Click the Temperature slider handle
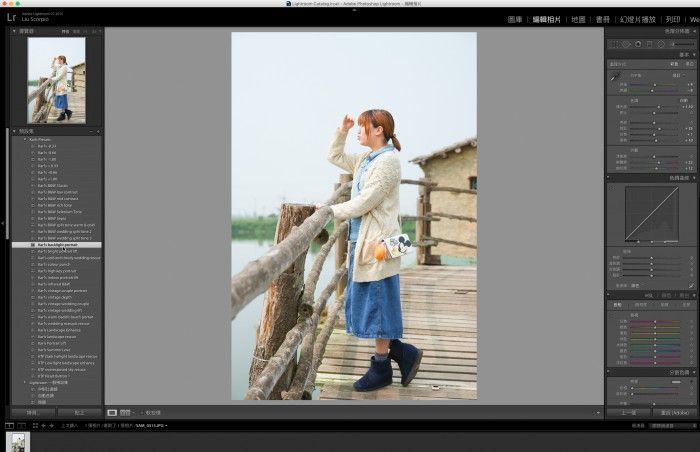700x452 pixels. coord(655,84)
